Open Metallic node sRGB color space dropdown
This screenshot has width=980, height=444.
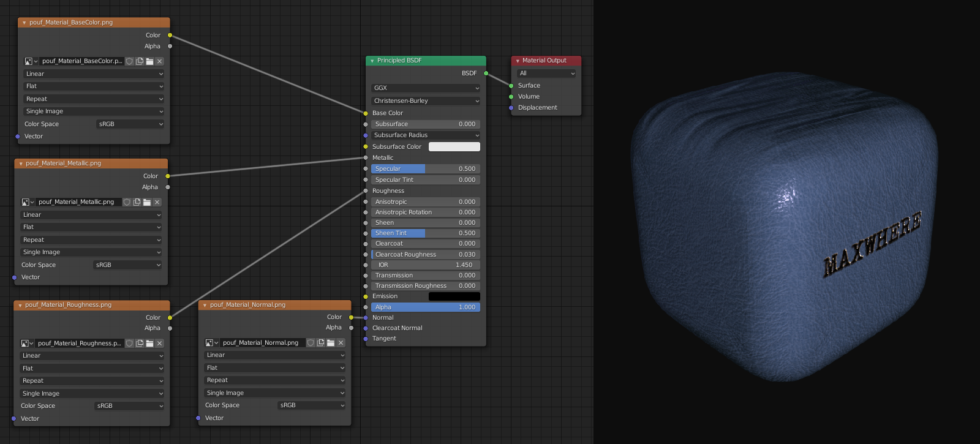127,265
